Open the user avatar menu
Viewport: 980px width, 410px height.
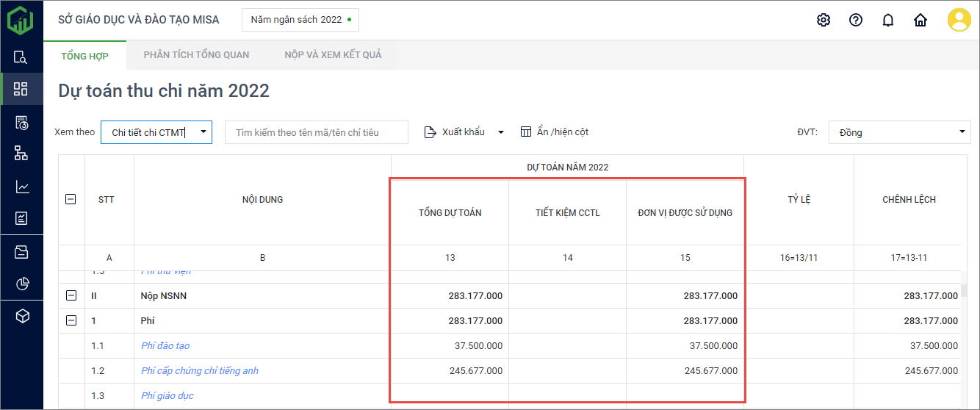pos(959,20)
